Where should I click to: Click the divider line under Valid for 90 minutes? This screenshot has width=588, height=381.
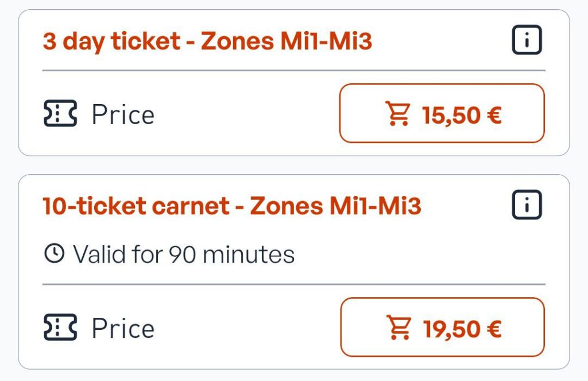[x=293, y=284]
